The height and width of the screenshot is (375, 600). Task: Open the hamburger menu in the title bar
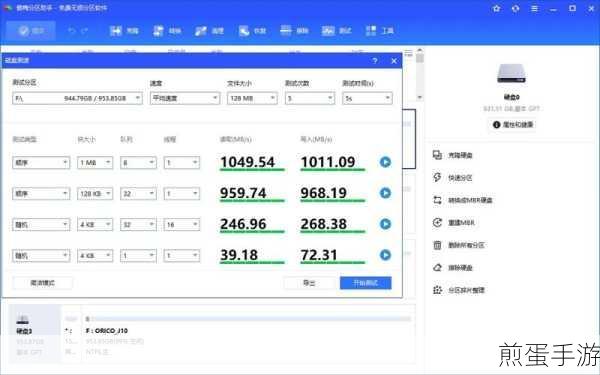click(535, 8)
